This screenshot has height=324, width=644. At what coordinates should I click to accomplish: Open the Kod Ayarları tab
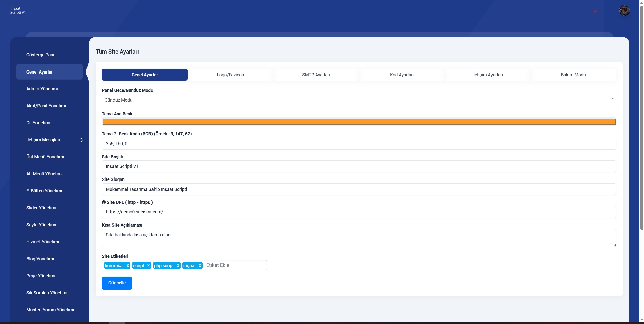402,75
